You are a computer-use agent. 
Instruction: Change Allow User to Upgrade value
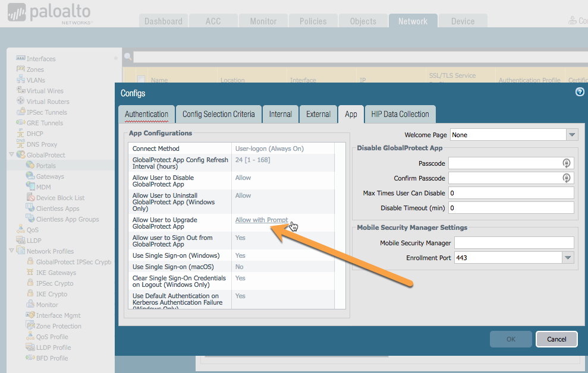pyautogui.click(x=262, y=220)
